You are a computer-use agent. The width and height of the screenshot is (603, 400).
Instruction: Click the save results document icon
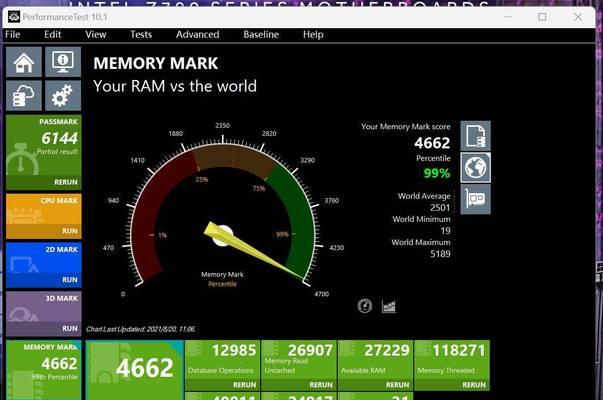pos(475,136)
